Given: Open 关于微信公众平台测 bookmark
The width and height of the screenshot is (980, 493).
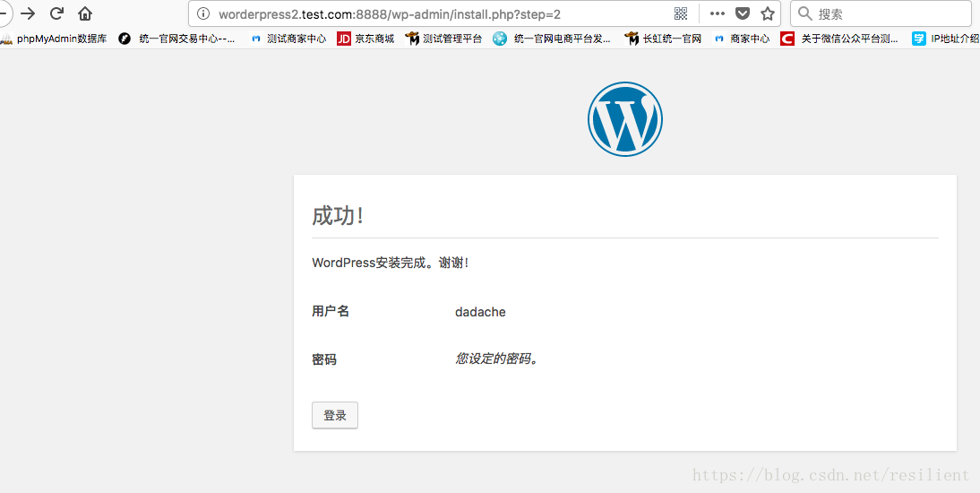Looking at the screenshot, I should click(839, 39).
